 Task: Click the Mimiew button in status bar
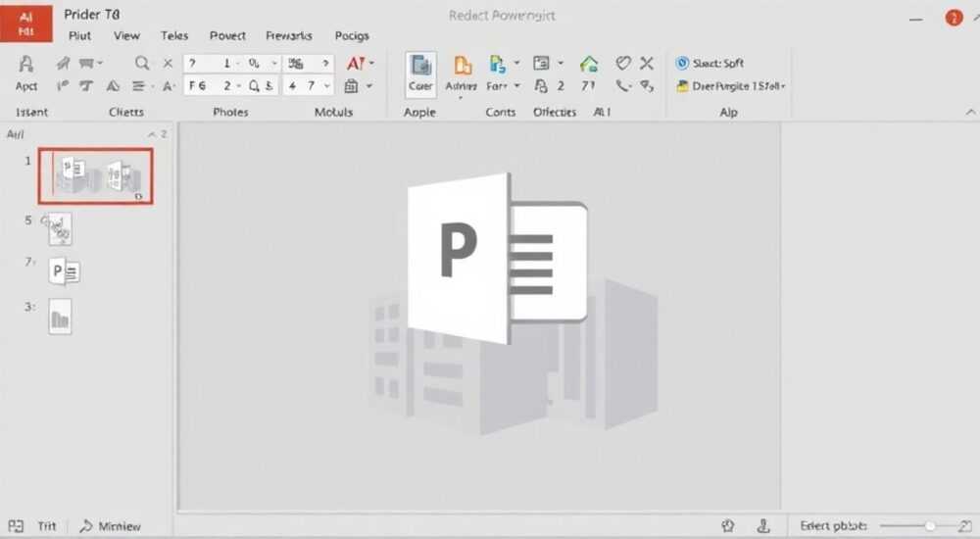coord(110,526)
